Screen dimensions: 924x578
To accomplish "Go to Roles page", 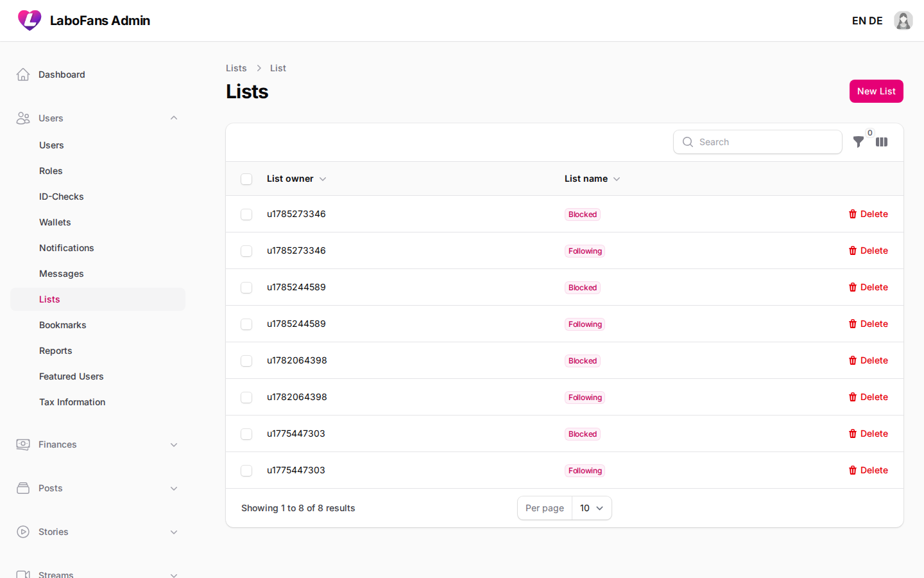I will 98,171.
